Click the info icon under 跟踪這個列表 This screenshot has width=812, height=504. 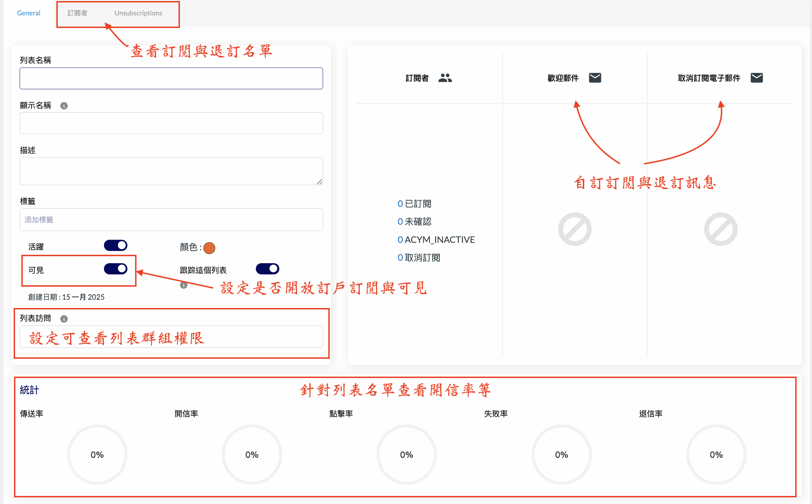pos(184,285)
